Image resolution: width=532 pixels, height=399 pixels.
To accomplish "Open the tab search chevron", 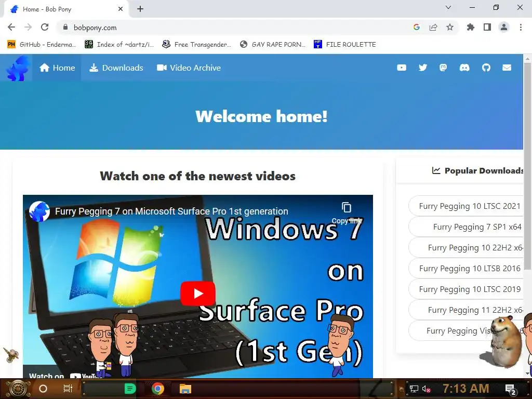I will click(448, 7).
